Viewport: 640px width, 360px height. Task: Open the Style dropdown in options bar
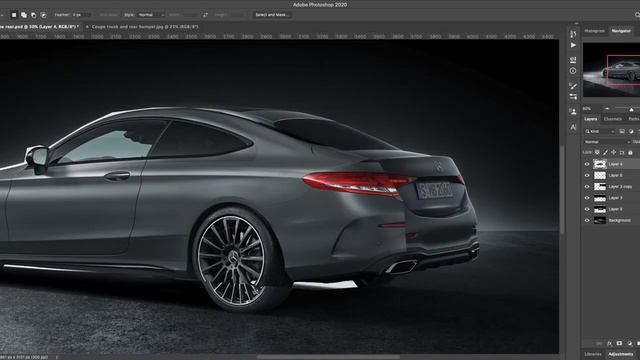[151, 15]
